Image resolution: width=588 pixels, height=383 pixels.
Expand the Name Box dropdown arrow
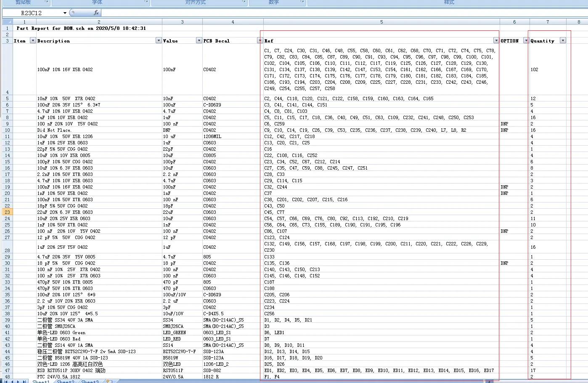point(65,13)
